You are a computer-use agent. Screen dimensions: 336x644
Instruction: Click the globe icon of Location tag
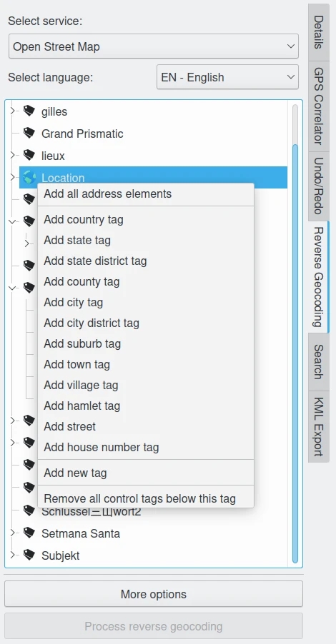[x=29, y=178]
